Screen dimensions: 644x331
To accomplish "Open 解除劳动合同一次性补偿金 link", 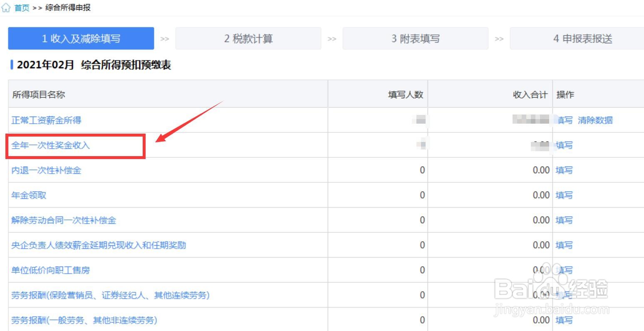I will 64,220.
